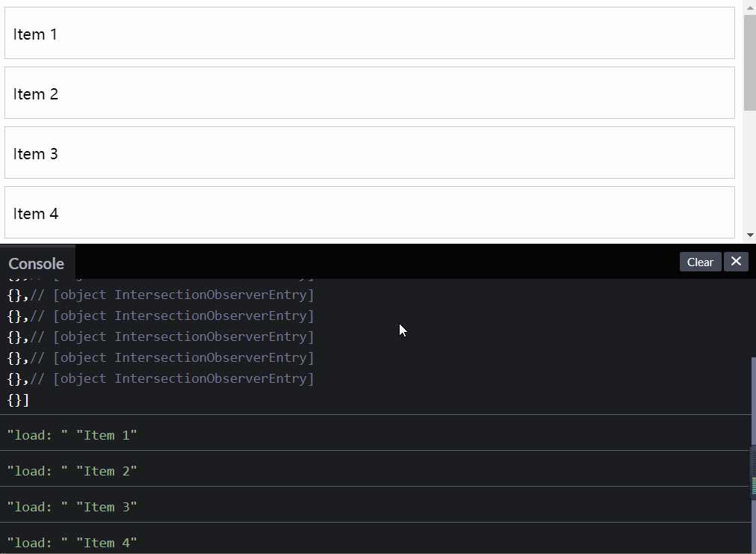Click the X icon to close the console
Viewport: 756px width, 554px height.
pyautogui.click(x=736, y=262)
